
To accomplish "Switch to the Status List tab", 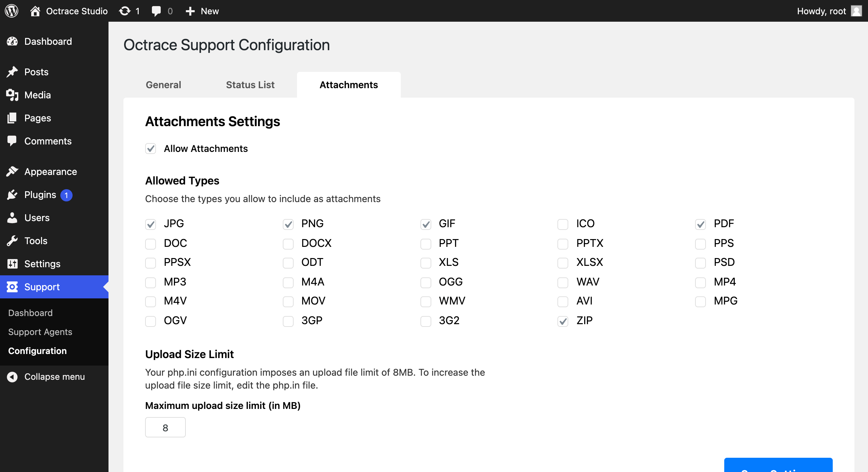I will (x=250, y=85).
